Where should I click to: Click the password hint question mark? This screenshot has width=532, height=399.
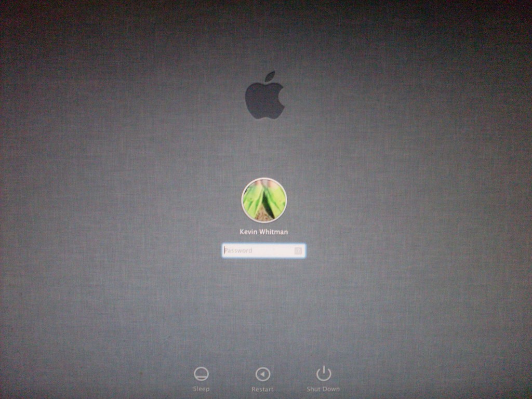point(298,251)
